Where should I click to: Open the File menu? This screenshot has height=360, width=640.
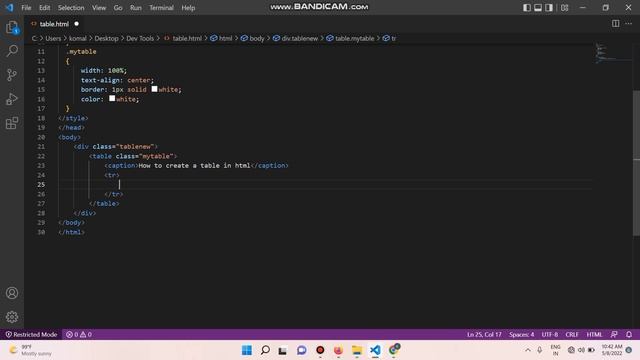click(x=26, y=8)
